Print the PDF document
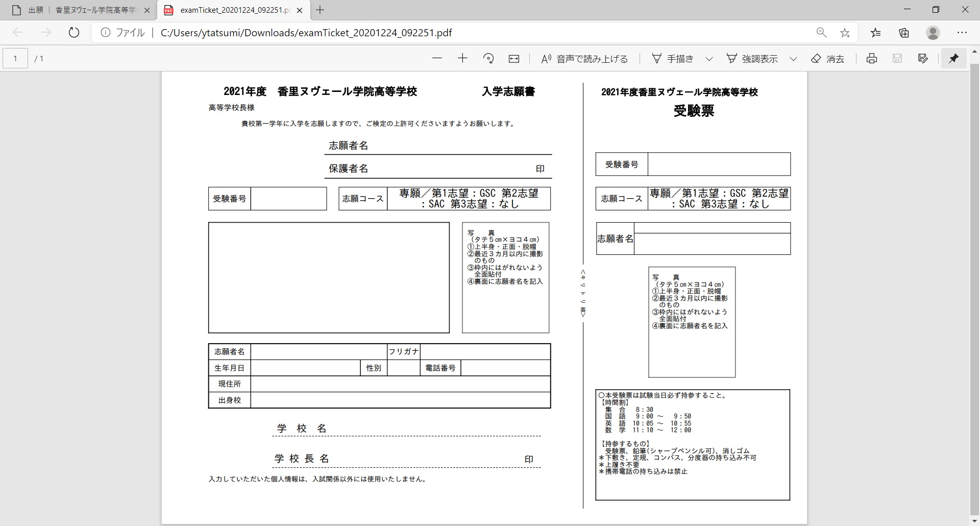The image size is (980, 526). click(872, 58)
